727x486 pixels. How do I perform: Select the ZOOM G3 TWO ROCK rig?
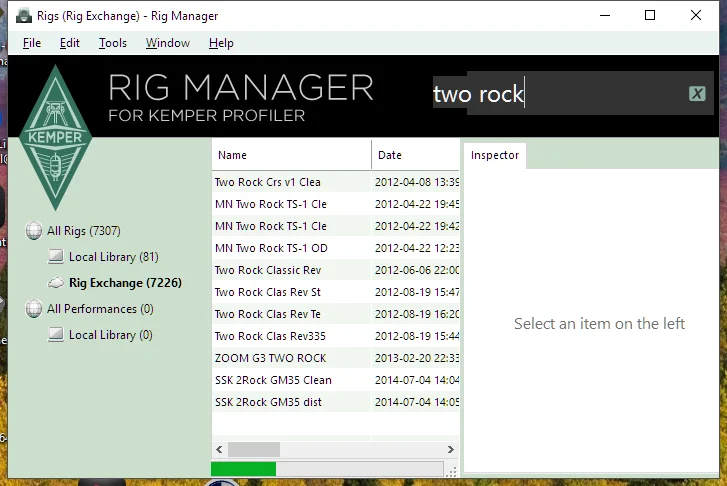pos(270,358)
